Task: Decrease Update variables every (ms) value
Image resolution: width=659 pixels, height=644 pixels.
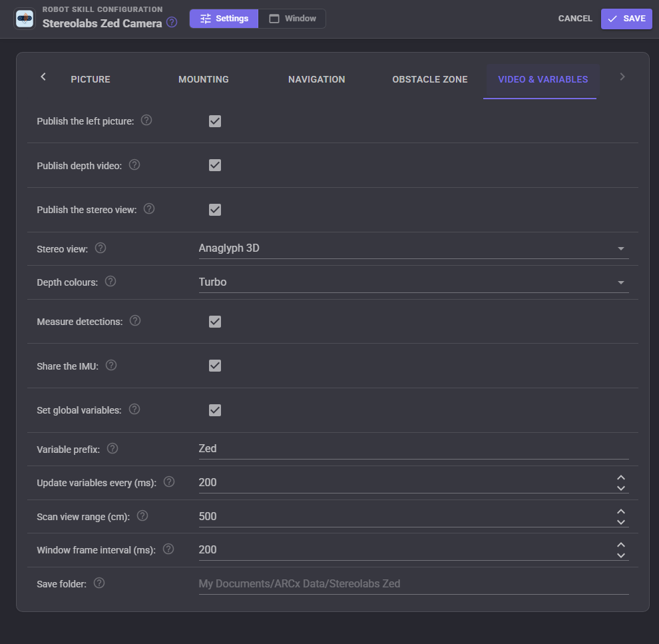Action: click(621, 488)
